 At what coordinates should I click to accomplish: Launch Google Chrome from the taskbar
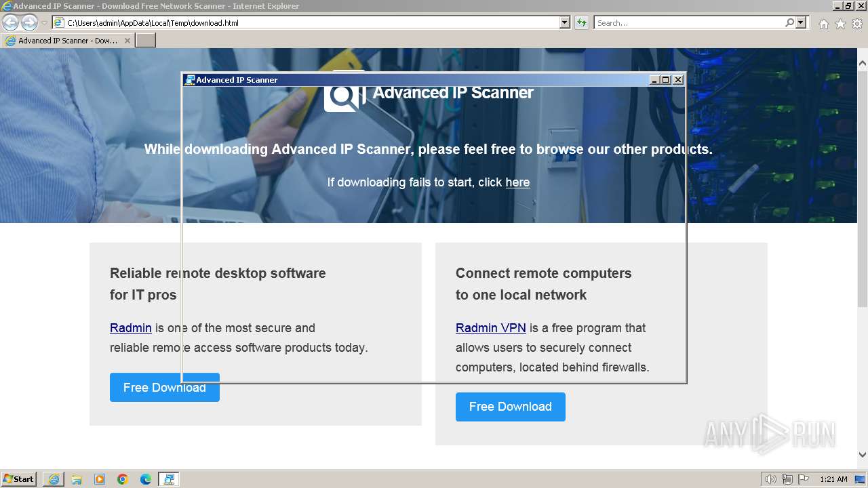[123, 479]
